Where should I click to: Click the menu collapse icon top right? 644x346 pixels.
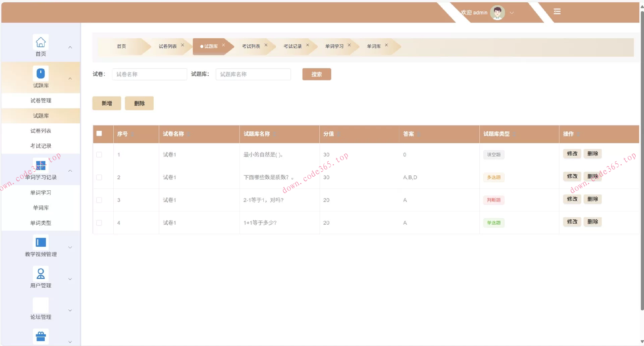pyautogui.click(x=557, y=11)
